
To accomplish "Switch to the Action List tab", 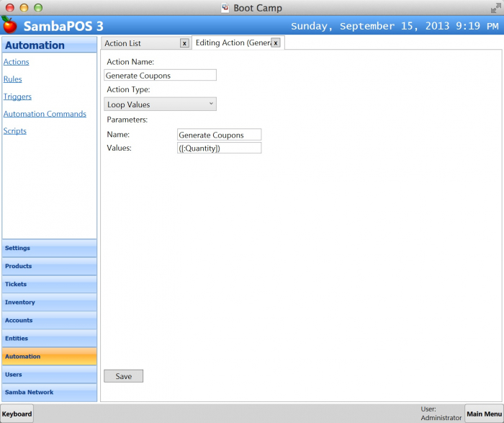I will pos(138,43).
